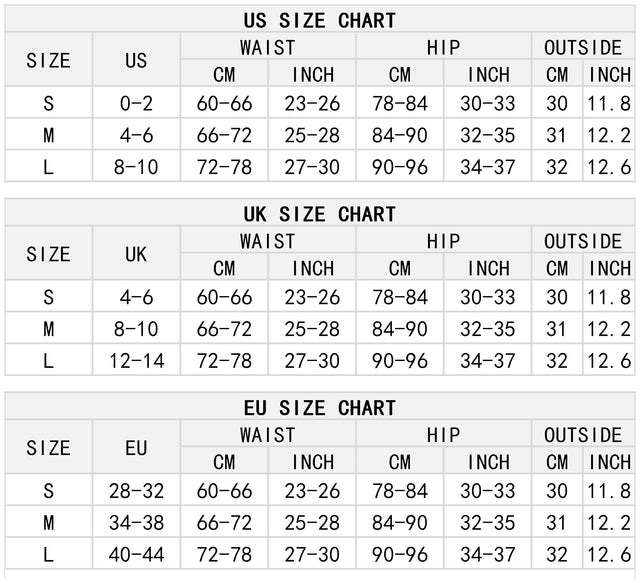Screen dimensions: 640x583
Task: Select the 28-32 EU size cell
Action: tap(136, 491)
